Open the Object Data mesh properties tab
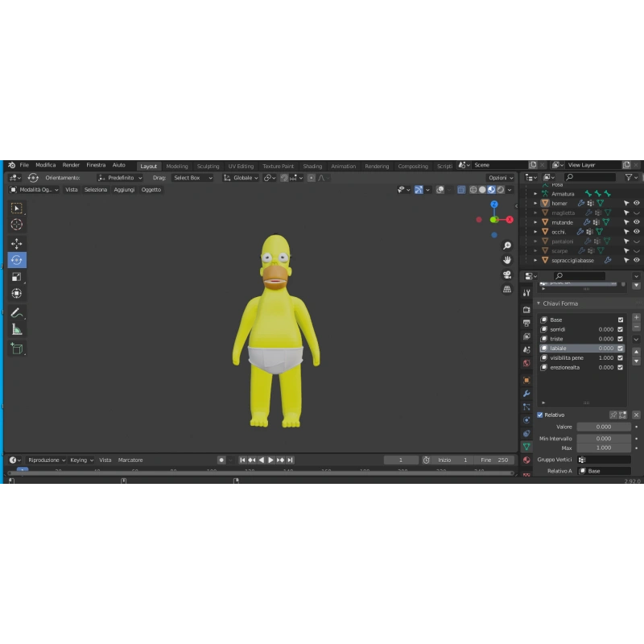 tap(526, 447)
